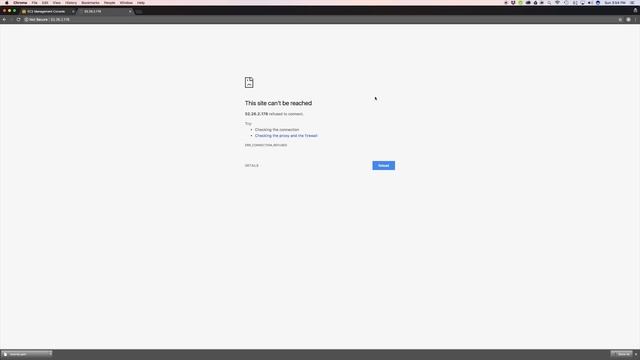Open the Help menu
The width and height of the screenshot is (640, 360).
pos(141,3)
